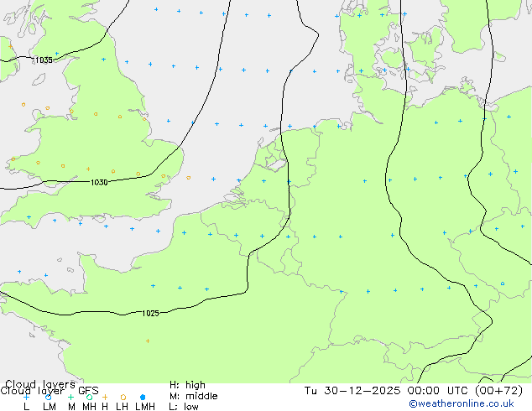Click the 'H: high' legend text
Image resolution: width=532 pixels, height=411 pixels.
click(x=187, y=385)
